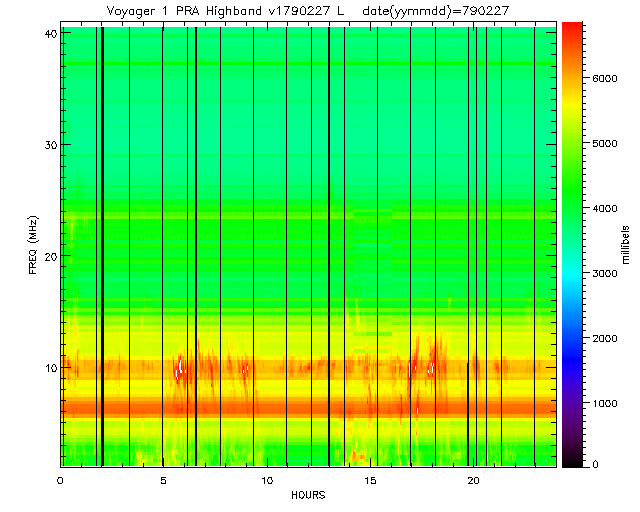Click the colorbar tick label "5000"
The image size is (640, 512).
pyautogui.click(x=604, y=143)
